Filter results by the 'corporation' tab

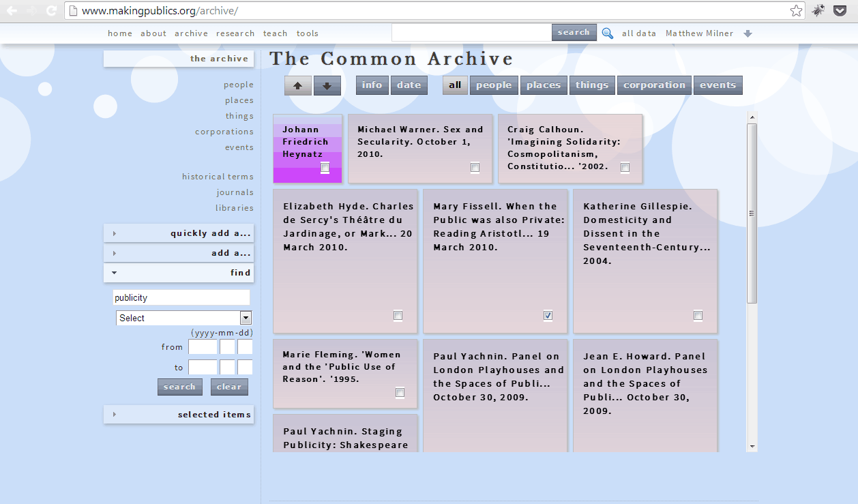pos(654,85)
